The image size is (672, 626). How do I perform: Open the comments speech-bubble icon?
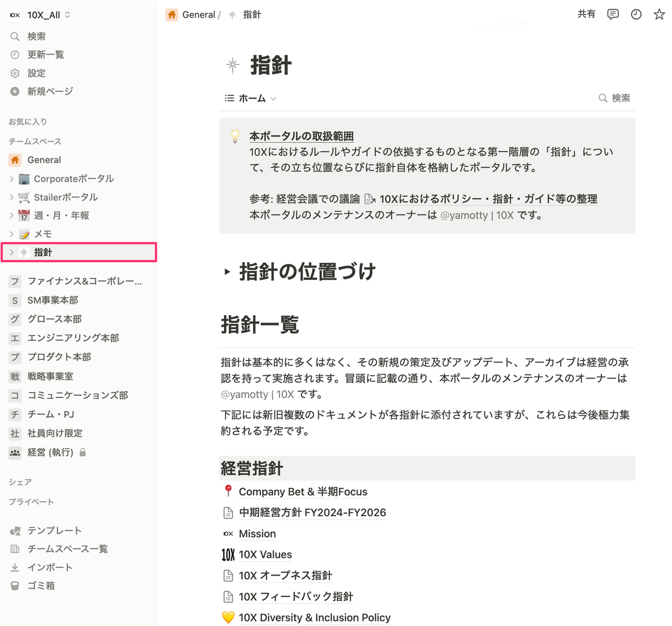[613, 15]
